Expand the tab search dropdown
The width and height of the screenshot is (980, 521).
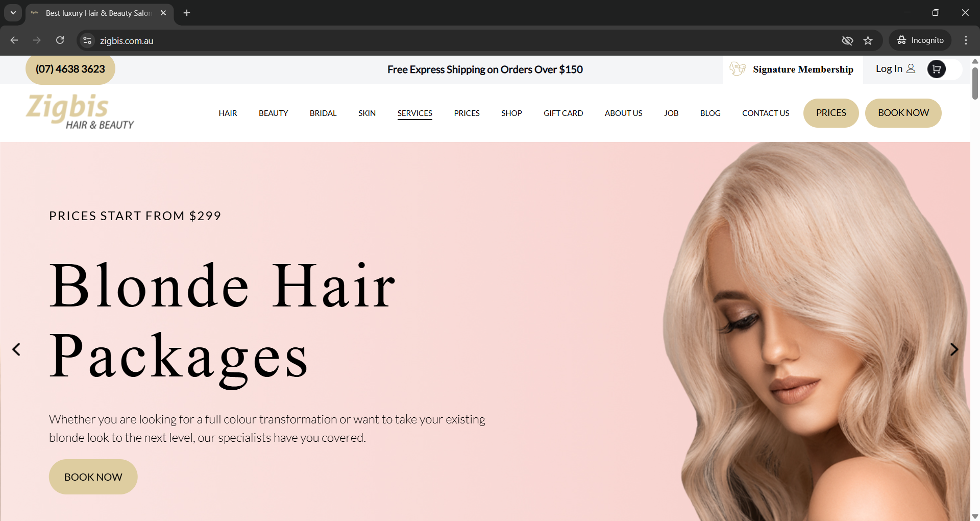coord(13,13)
